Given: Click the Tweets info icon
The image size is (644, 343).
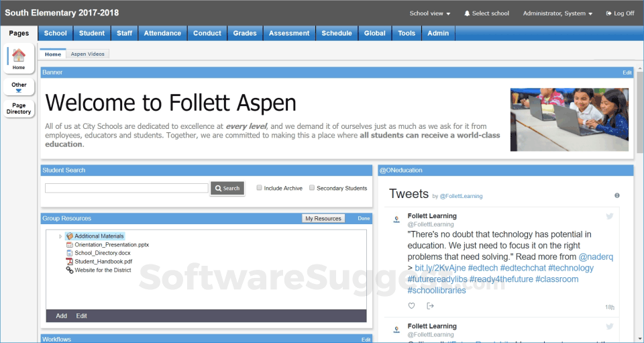Looking at the screenshot, I should tap(617, 195).
